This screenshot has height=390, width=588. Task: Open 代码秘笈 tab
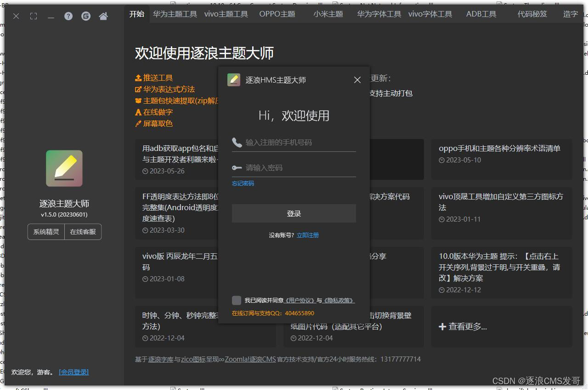532,14
